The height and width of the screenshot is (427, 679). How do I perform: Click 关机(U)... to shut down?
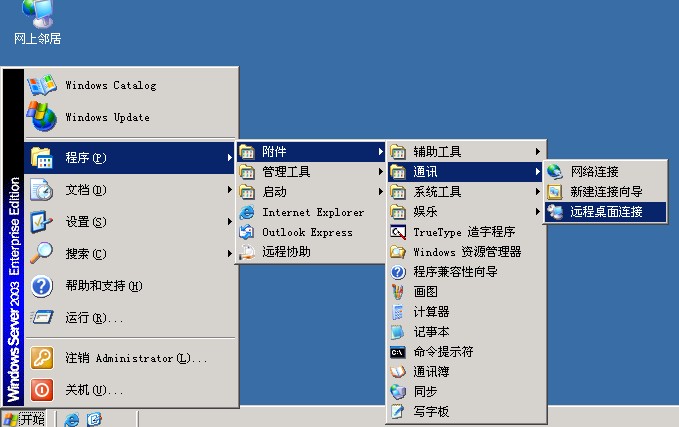coord(94,390)
